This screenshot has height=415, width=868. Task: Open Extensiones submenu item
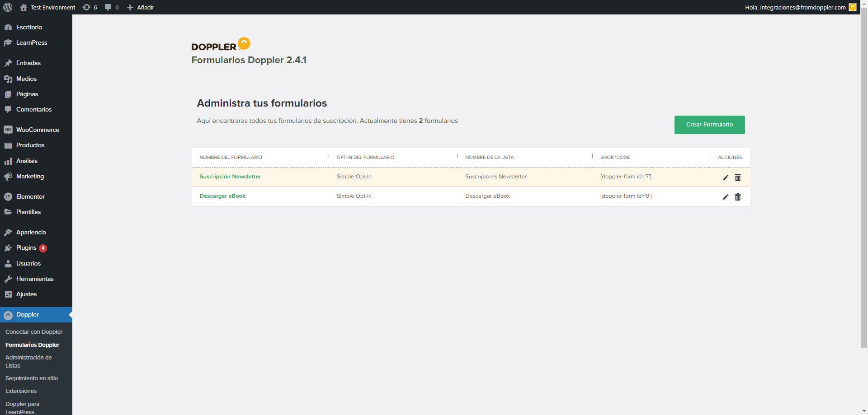(21, 391)
